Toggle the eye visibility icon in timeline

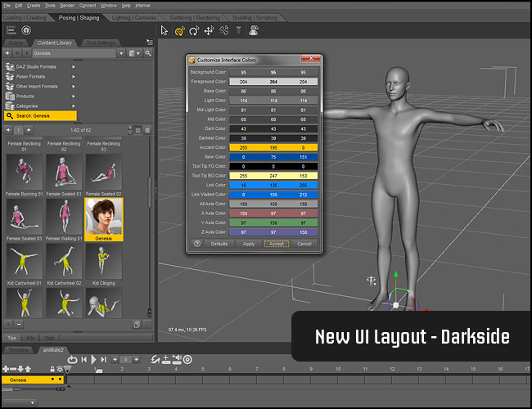click(x=60, y=370)
